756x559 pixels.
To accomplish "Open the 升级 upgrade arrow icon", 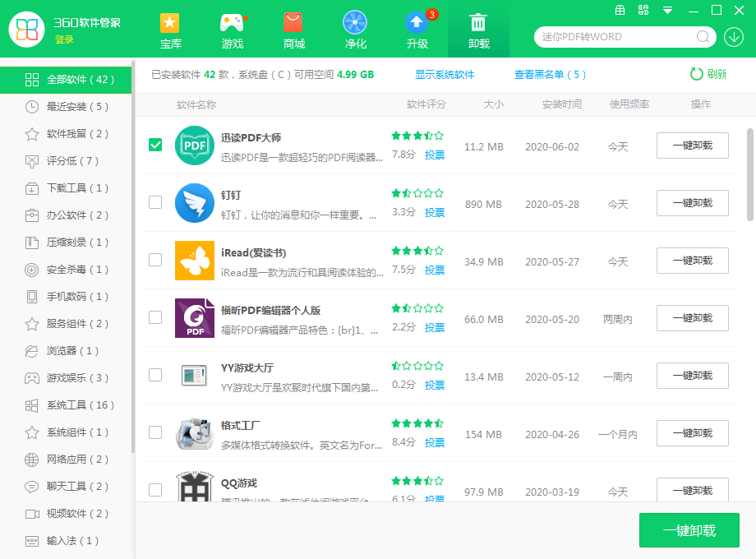I will (x=417, y=23).
